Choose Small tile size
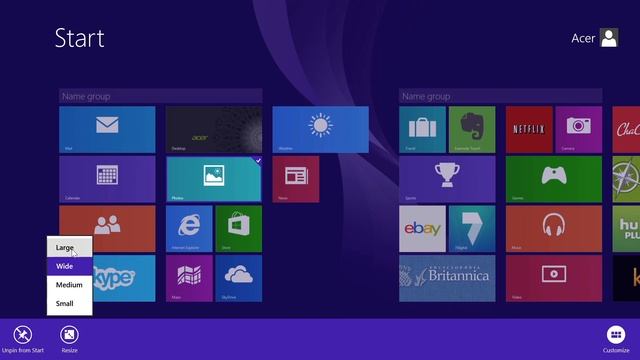Screen dimensions: 640x360 coord(69,303)
